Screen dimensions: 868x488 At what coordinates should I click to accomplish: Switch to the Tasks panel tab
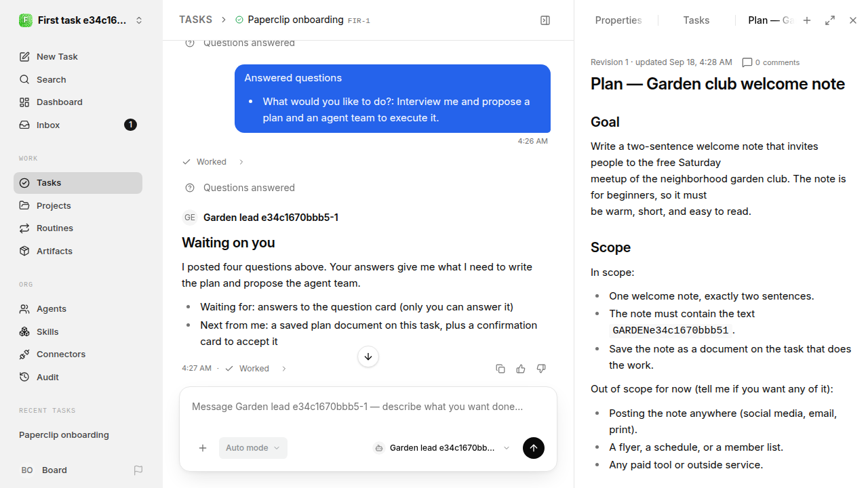click(696, 20)
